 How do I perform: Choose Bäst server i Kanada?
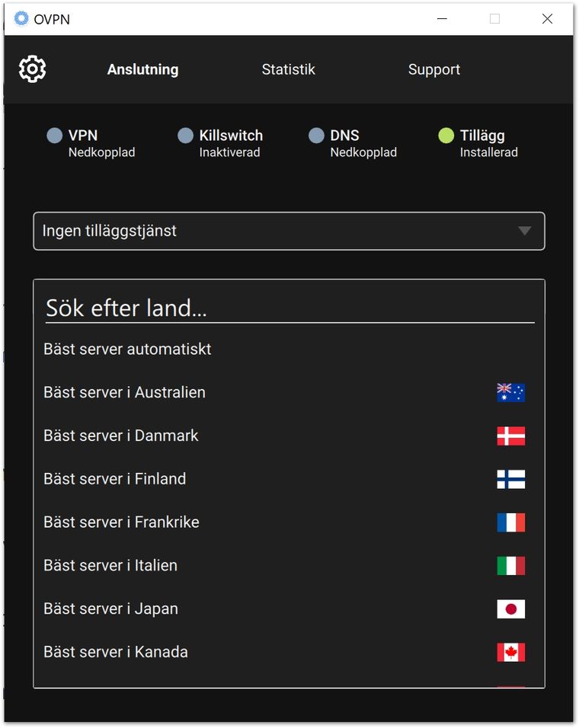point(289,651)
